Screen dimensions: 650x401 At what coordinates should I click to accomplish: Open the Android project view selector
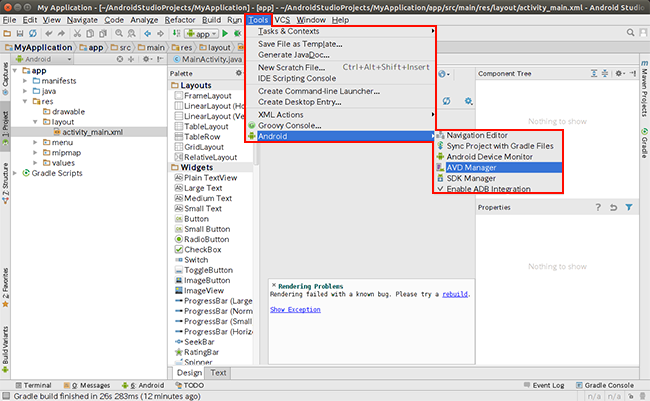tap(44, 59)
